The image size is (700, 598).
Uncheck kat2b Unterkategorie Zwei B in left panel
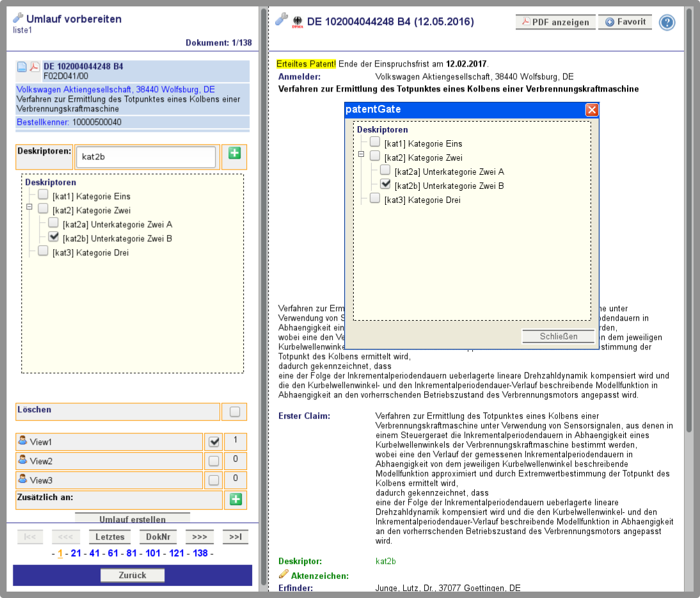pos(53,237)
